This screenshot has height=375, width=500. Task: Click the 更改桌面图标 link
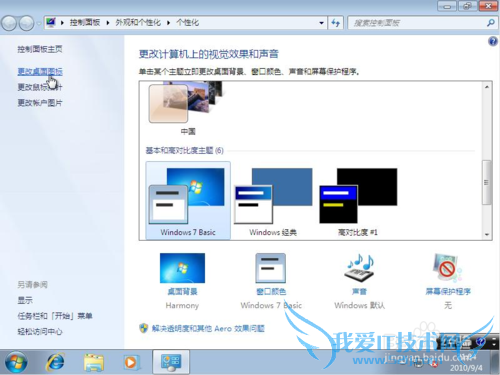(x=40, y=71)
